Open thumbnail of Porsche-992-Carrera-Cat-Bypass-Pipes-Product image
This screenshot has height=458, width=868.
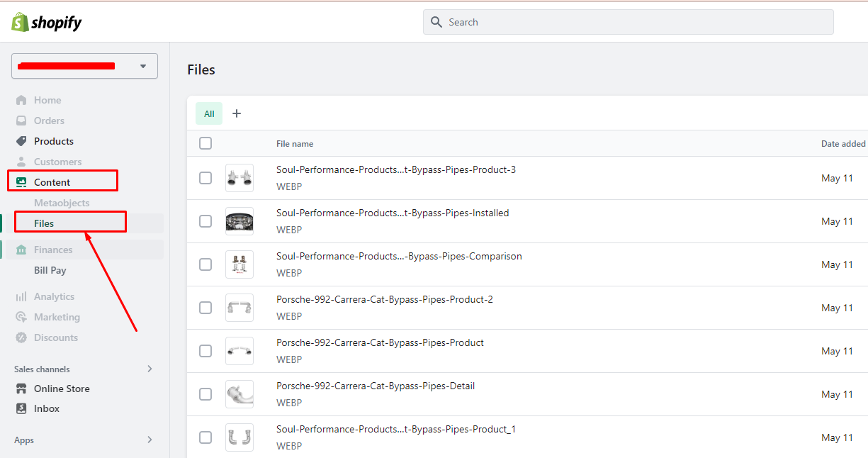[x=239, y=351]
